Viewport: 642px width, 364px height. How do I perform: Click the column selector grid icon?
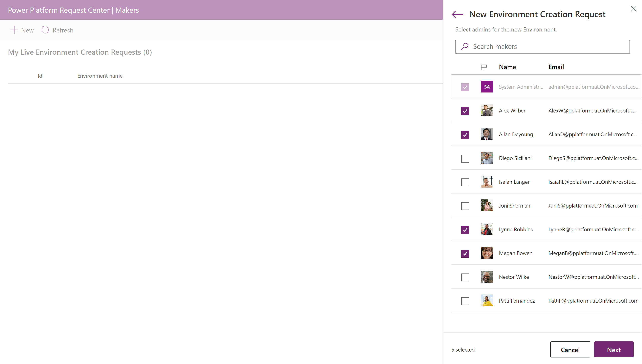pyautogui.click(x=484, y=67)
